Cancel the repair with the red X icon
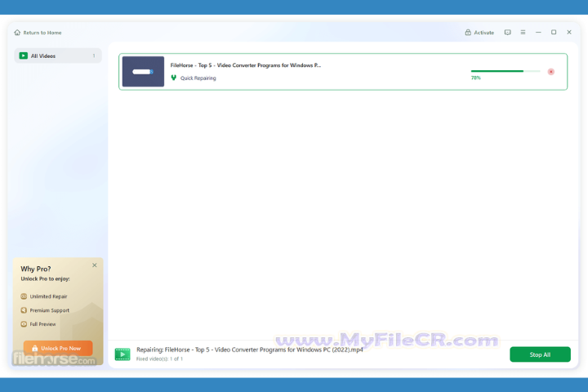 (551, 72)
